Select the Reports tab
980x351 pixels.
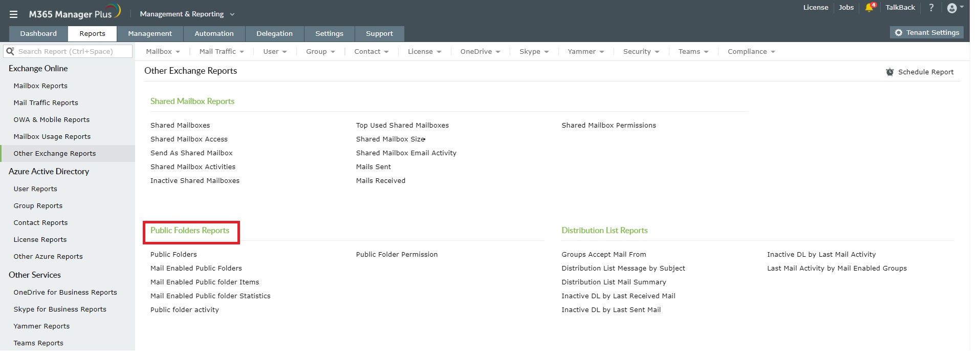point(92,34)
